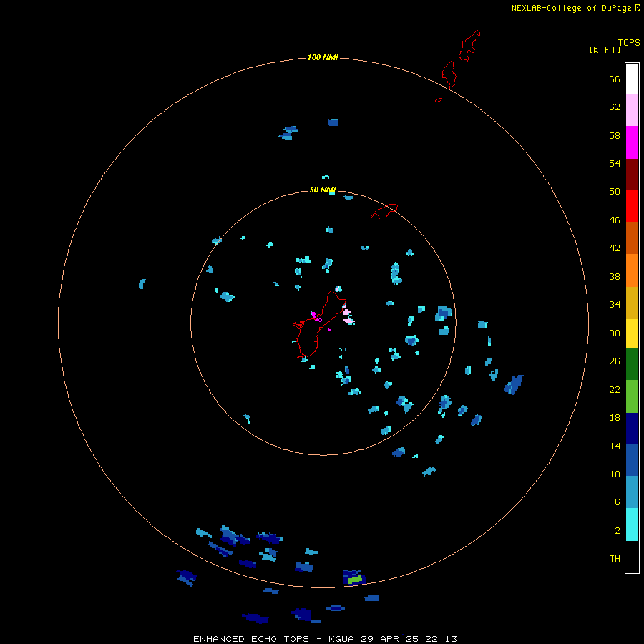Click the TH threshold legend label
644x644 pixels.
click(615, 559)
